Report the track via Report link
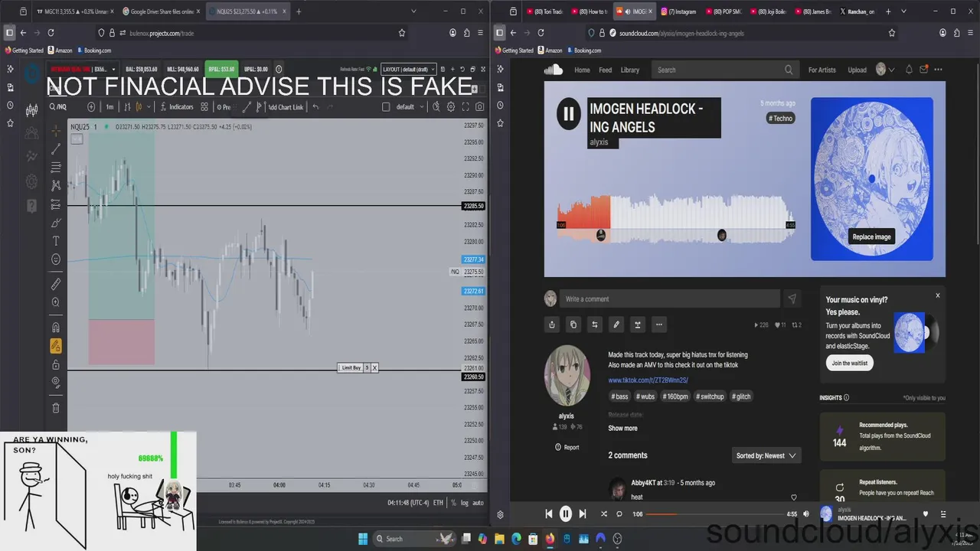Image resolution: width=980 pixels, height=551 pixels. pyautogui.click(x=567, y=447)
